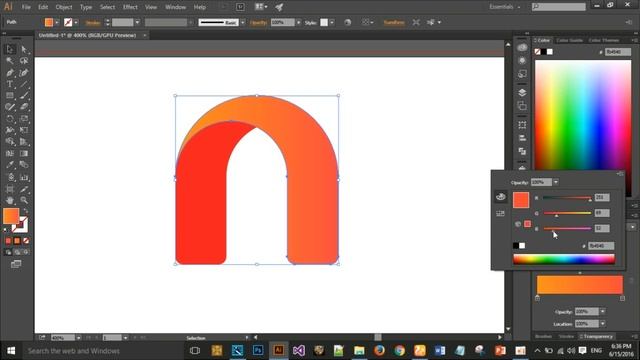Open the Basic brush definition dropdown
640x360 pixels.
click(243, 23)
